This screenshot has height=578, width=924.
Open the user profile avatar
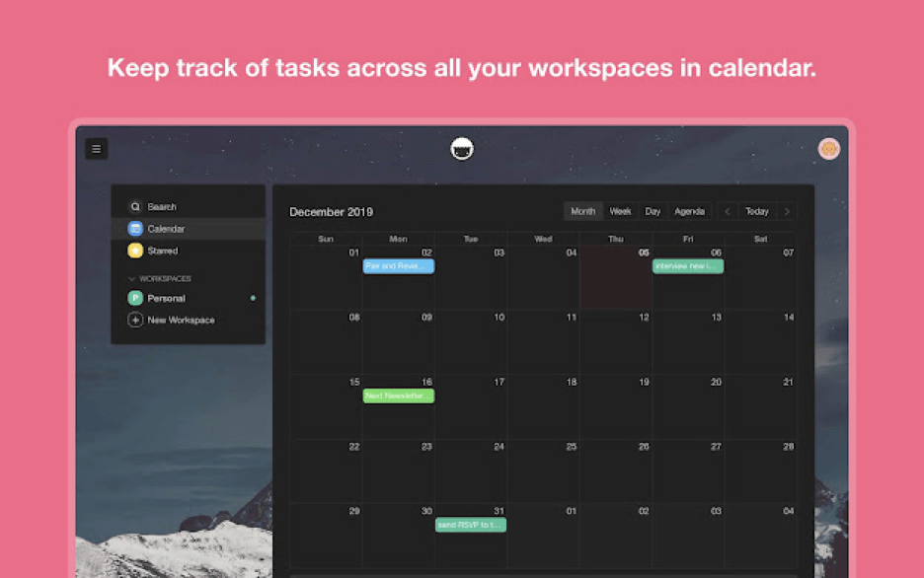coord(829,149)
